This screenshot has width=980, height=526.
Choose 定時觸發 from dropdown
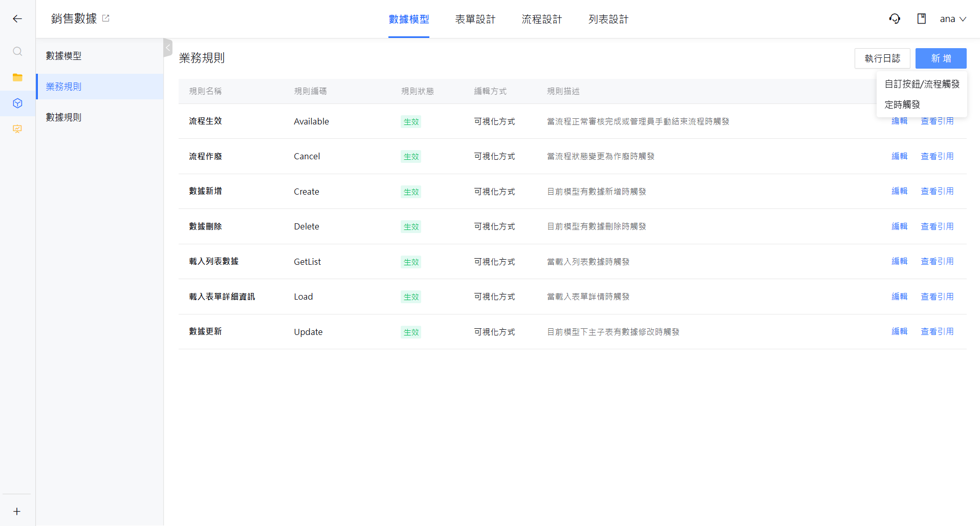click(922, 104)
